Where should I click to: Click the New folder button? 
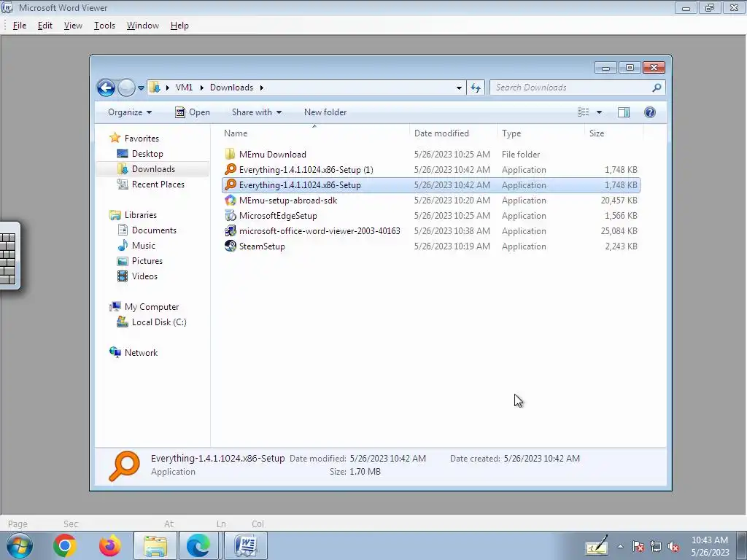click(325, 112)
